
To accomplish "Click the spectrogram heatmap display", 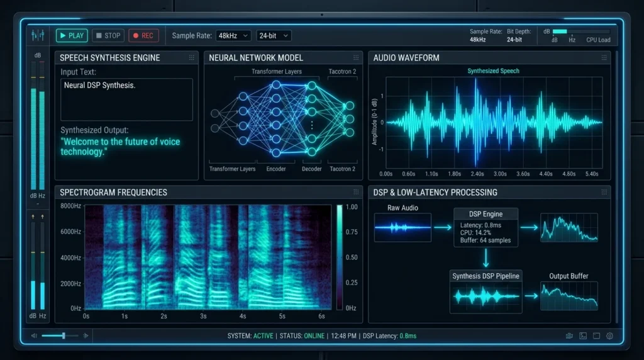I will (208, 257).
